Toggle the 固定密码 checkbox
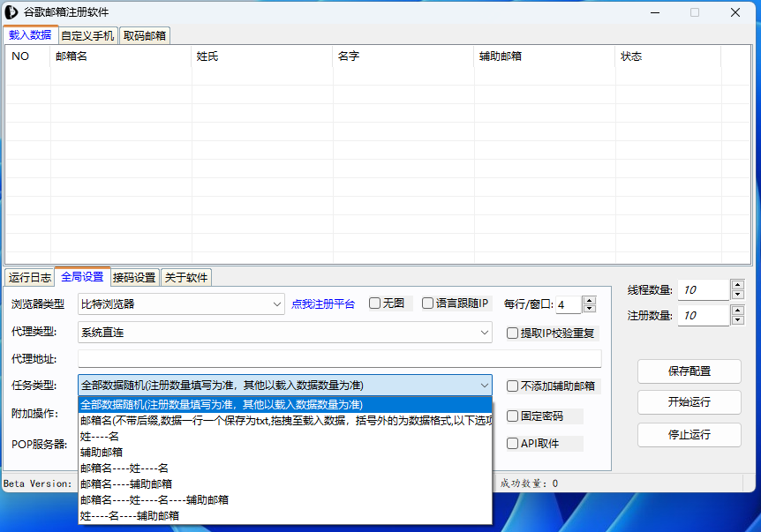The width and height of the screenshot is (761, 532). pyautogui.click(x=513, y=416)
